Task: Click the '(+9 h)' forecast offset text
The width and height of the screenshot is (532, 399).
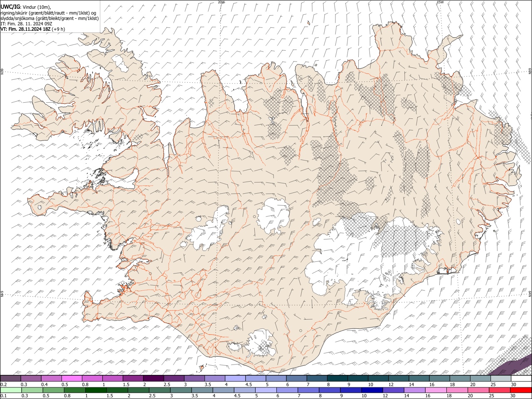Action: click(x=58, y=29)
